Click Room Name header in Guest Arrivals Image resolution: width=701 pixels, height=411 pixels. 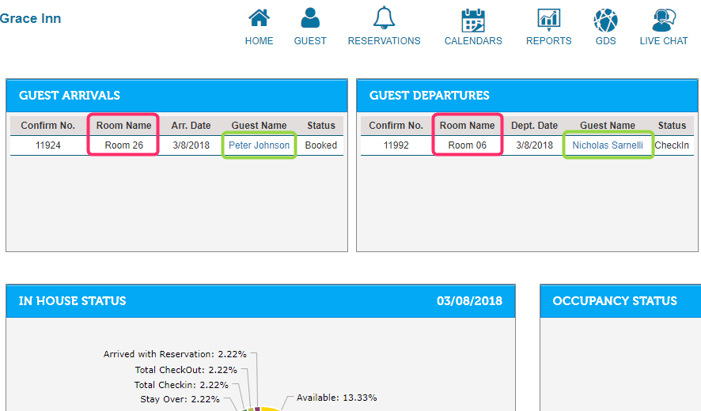[x=124, y=126]
